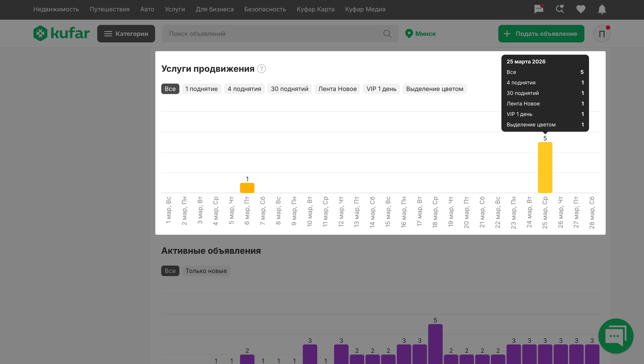Image resolution: width=644 pixels, height=364 pixels.
Task: Click the 28 мар, Сб axis label
Action: pos(592,213)
